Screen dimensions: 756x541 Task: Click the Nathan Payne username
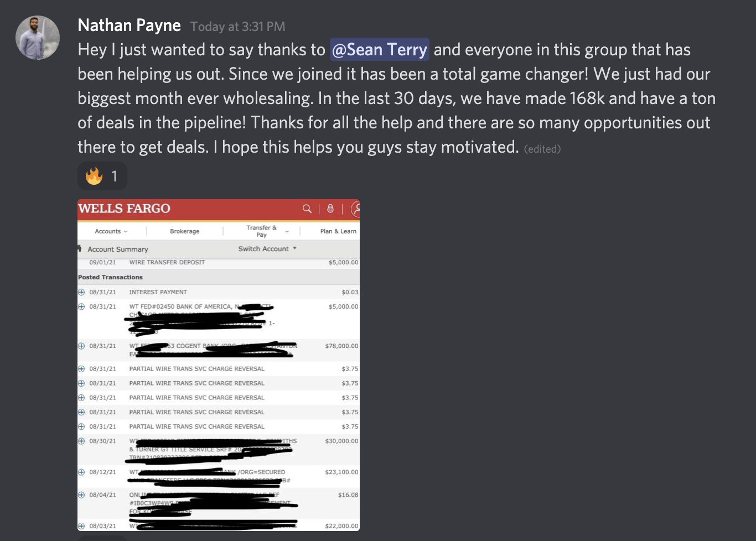point(129,25)
